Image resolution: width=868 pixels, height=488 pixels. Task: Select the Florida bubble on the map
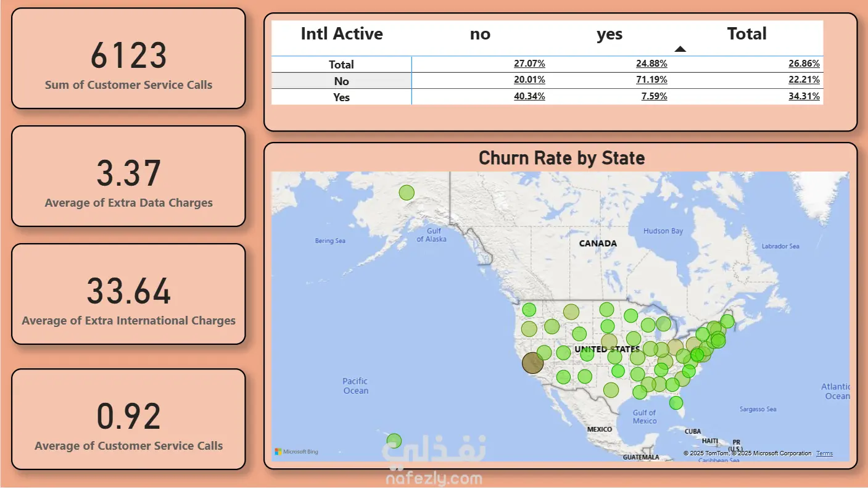(676, 403)
